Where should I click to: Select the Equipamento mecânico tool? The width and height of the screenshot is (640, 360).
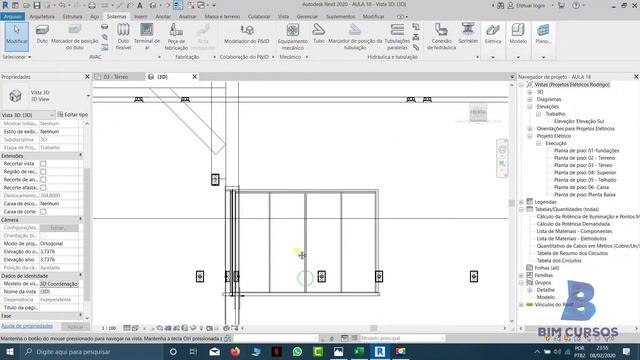point(293,36)
